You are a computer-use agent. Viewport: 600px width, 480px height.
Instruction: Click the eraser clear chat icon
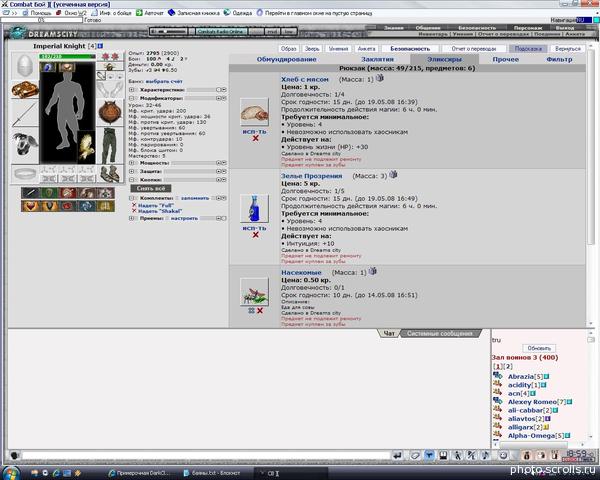click(x=415, y=455)
